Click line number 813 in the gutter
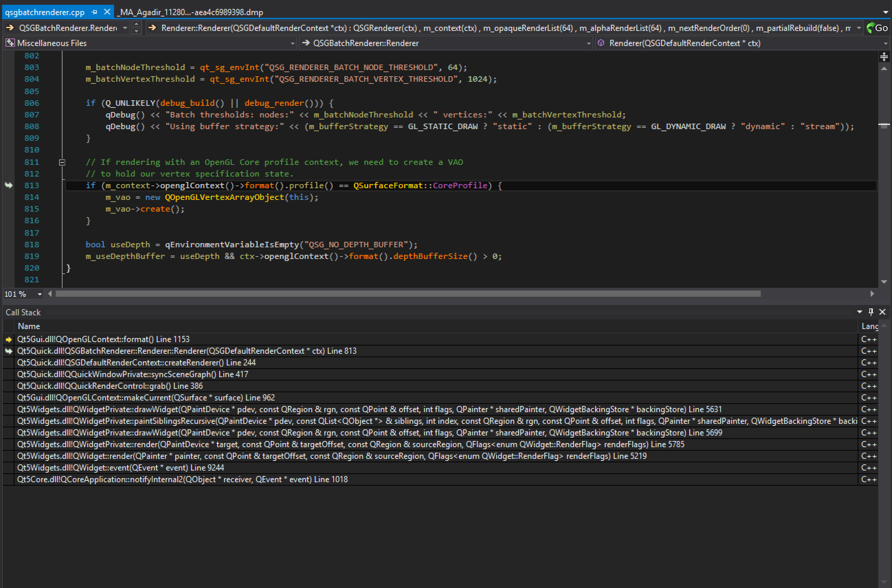This screenshot has height=588, width=892. click(x=32, y=185)
